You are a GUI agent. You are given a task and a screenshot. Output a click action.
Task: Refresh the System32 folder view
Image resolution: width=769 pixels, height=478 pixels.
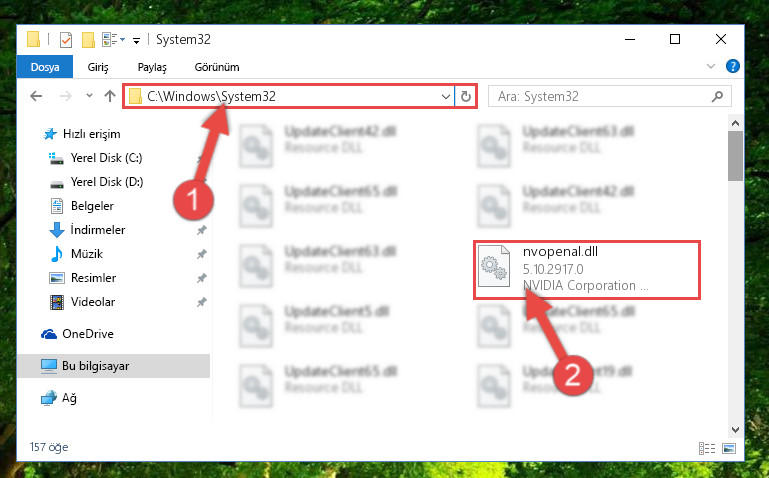[x=465, y=97]
